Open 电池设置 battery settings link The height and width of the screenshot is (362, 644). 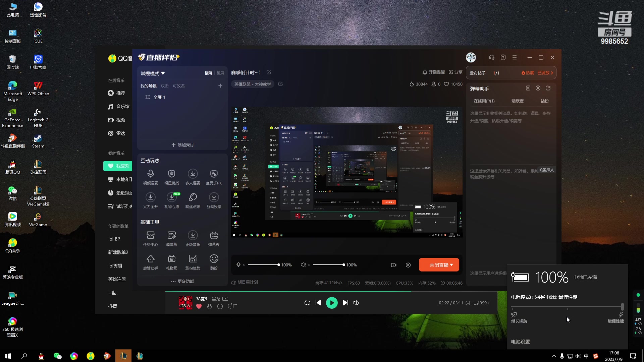coord(520,342)
